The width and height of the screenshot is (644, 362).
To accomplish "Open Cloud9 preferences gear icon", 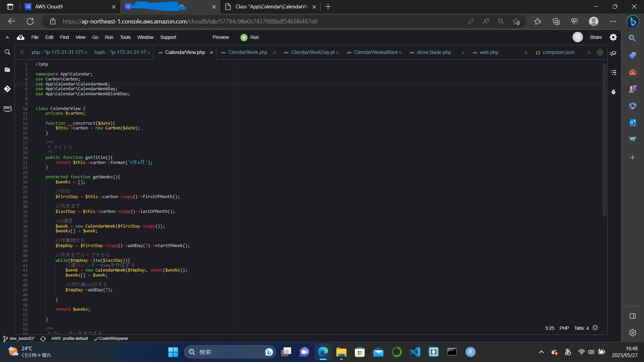I will [x=613, y=37].
